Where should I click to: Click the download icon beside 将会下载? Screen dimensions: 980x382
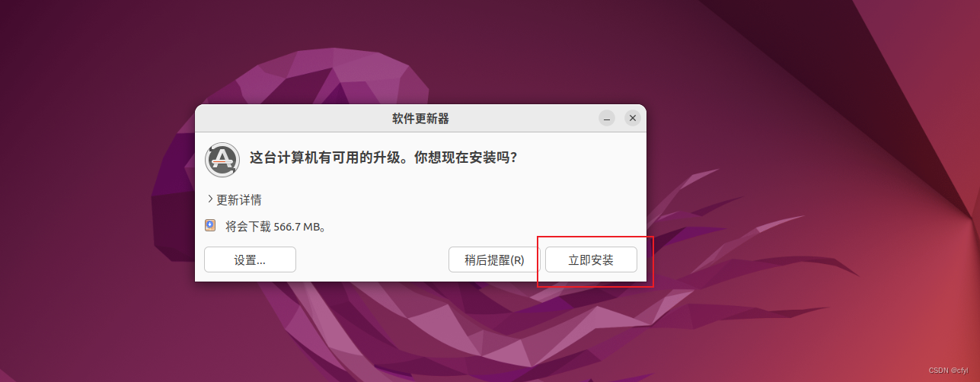point(211,225)
